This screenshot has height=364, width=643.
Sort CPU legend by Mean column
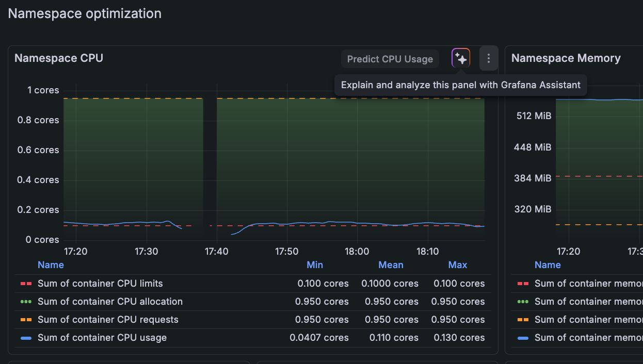coord(391,265)
